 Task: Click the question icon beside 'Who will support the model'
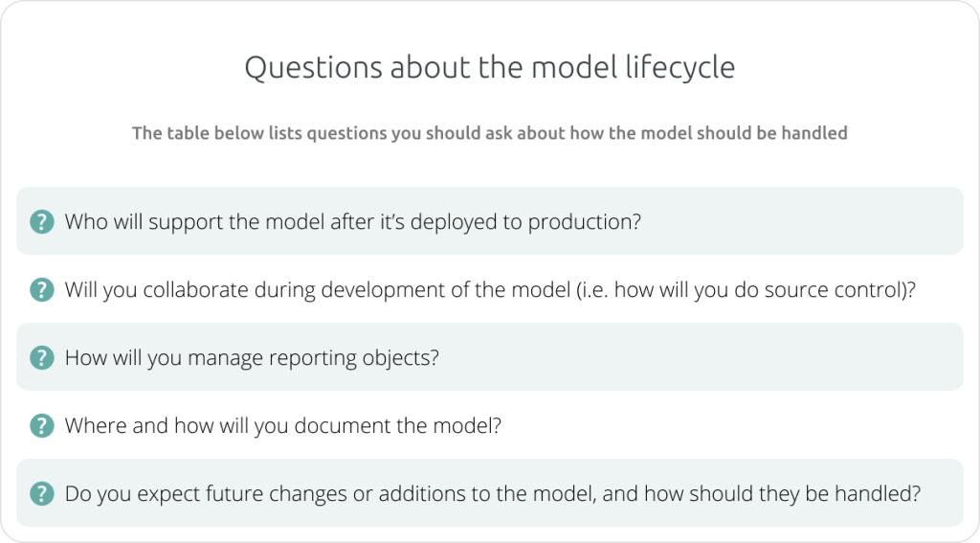pos(42,221)
